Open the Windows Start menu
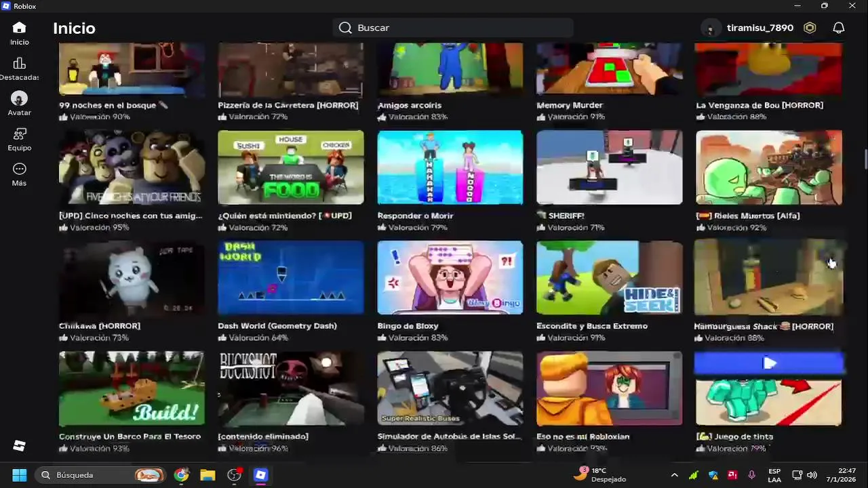 [19, 475]
